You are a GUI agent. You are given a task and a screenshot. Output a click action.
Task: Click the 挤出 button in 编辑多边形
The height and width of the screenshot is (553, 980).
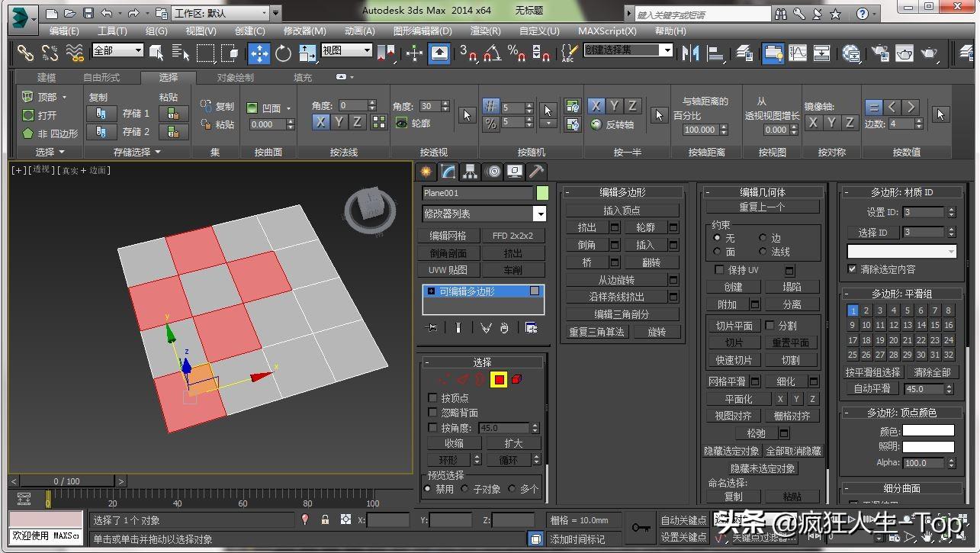click(586, 227)
